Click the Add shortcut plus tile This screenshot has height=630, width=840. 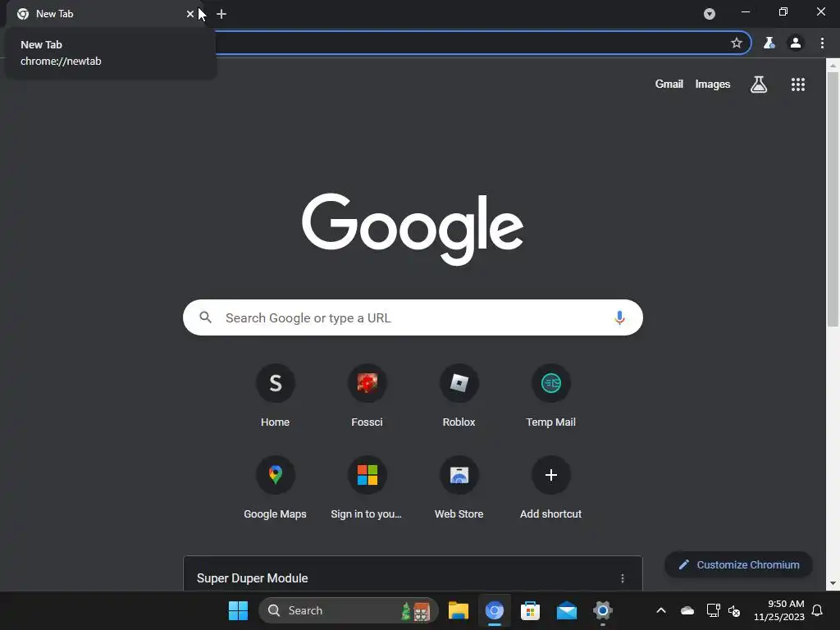coord(550,488)
